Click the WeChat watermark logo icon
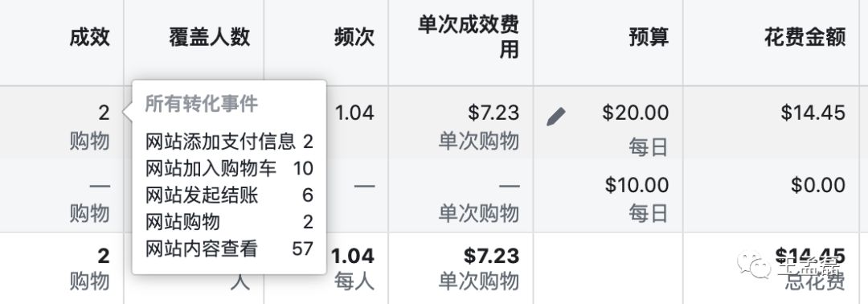Image resolution: width=868 pixels, height=304 pixels. [x=754, y=264]
